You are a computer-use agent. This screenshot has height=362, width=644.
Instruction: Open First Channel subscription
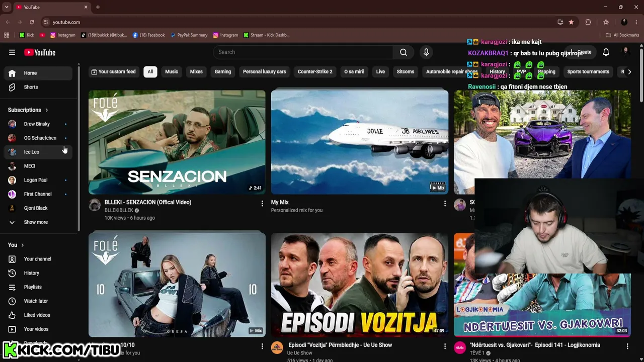(x=38, y=194)
